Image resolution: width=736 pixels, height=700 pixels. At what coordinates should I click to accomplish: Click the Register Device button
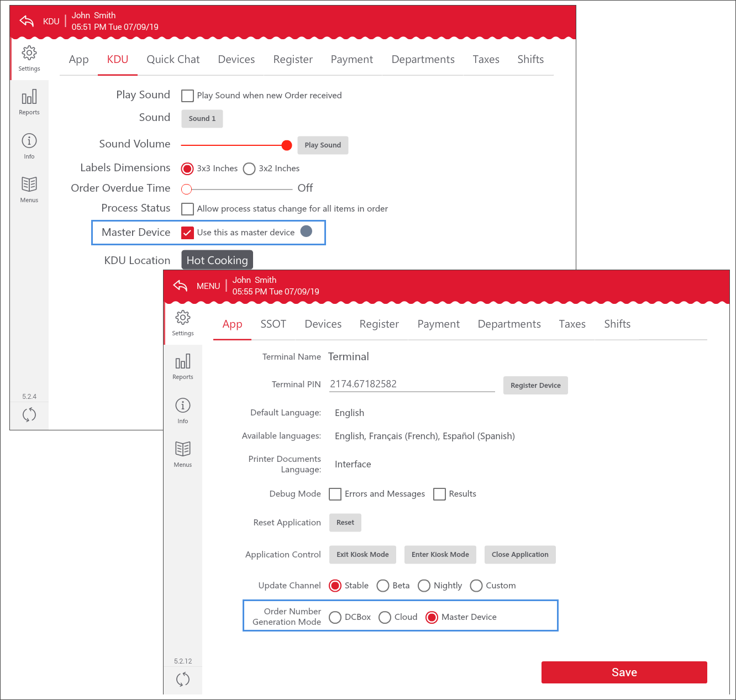[535, 386]
